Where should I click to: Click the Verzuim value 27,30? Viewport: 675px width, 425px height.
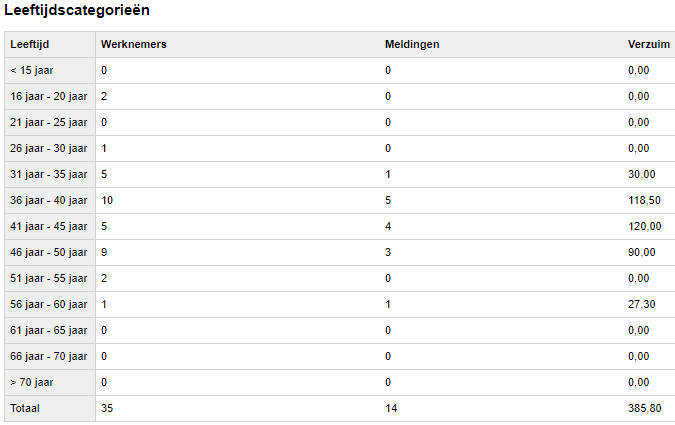pos(642,304)
